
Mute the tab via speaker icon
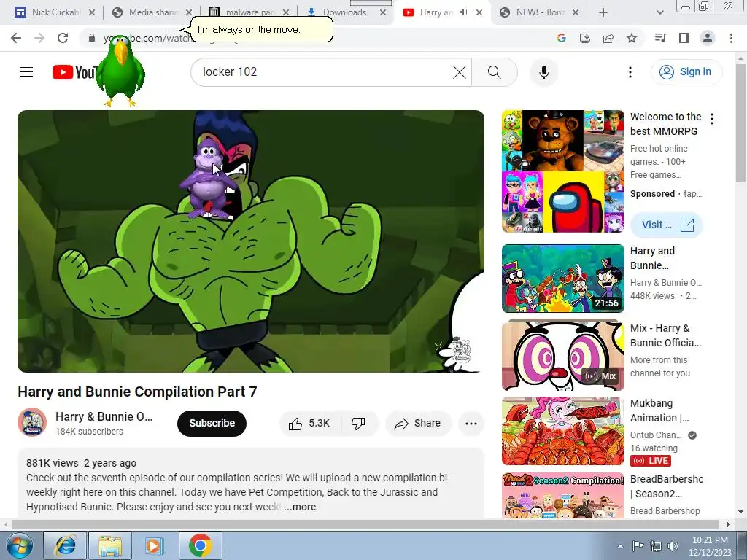[463, 12]
